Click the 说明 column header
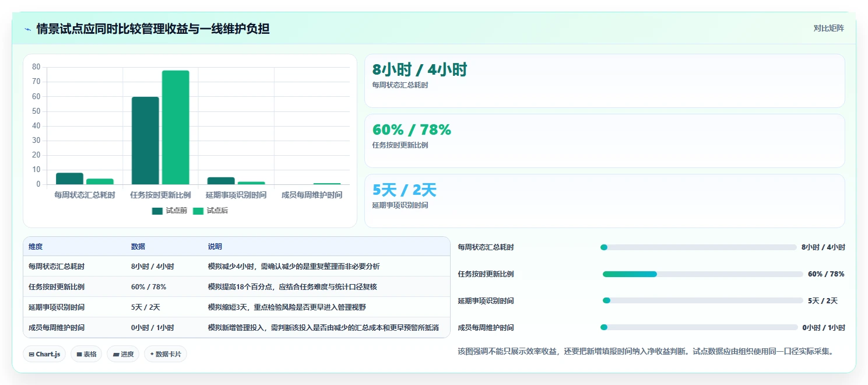Viewport: 868px width, 385px height. click(x=215, y=247)
